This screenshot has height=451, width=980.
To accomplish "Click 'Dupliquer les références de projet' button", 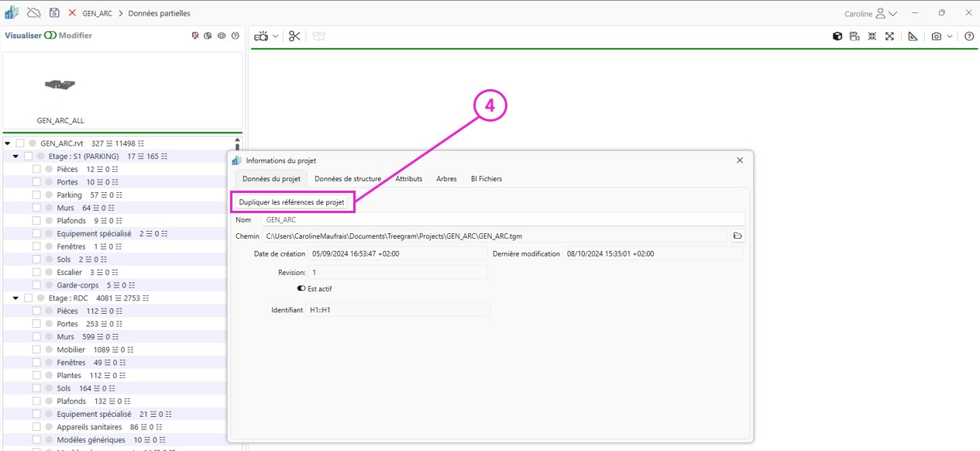I will tap(291, 202).
